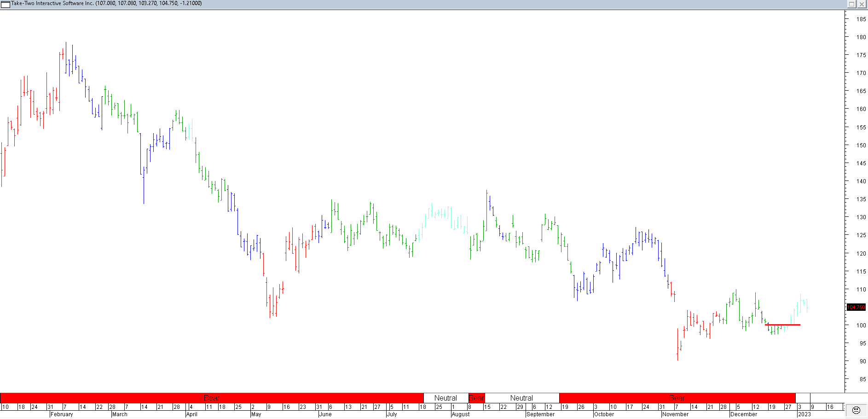
Task: Click the May month label
Action: coord(256,414)
